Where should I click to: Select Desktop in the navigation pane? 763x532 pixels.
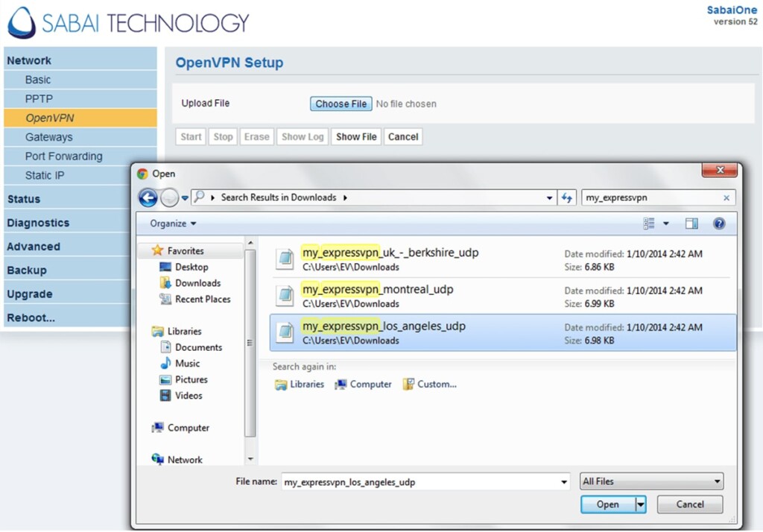[191, 267]
